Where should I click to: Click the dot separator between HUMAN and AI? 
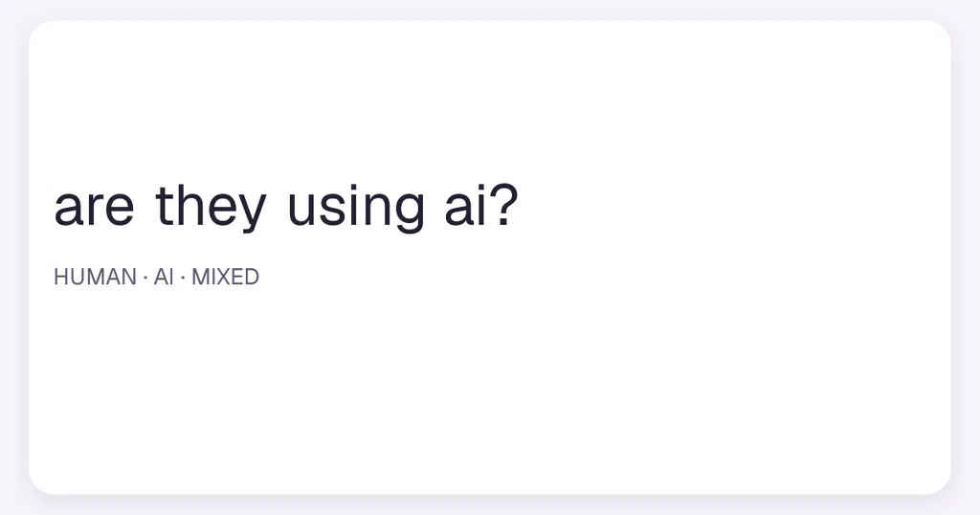[x=145, y=278]
